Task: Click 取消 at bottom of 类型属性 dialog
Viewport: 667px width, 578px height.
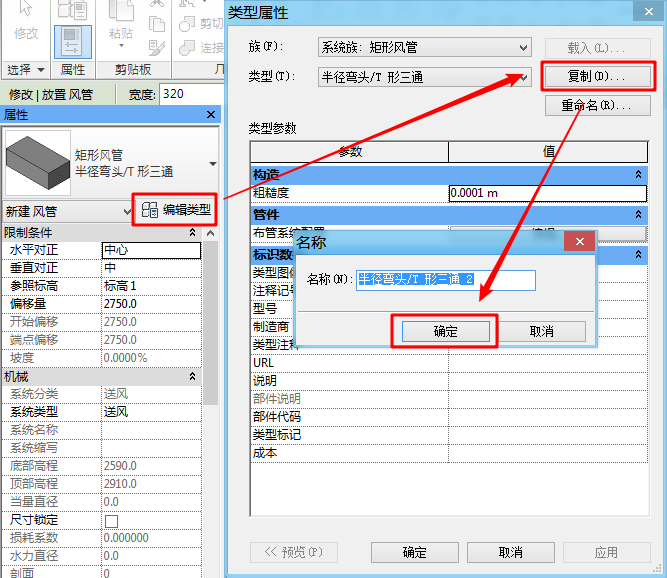Action: pyautogui.click(x=511, y=552)
